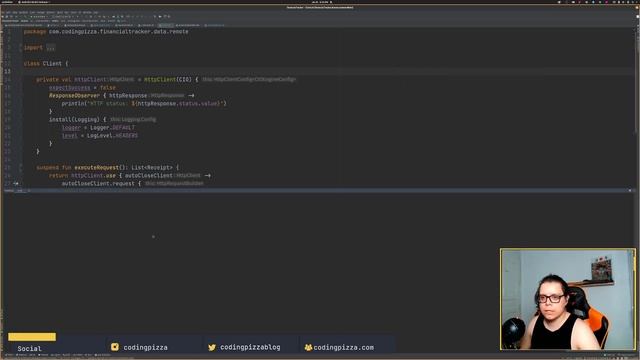This screenshot has height=360, width=640.
Task: Click the fold marker beside the import line
Action: [20, 48]
